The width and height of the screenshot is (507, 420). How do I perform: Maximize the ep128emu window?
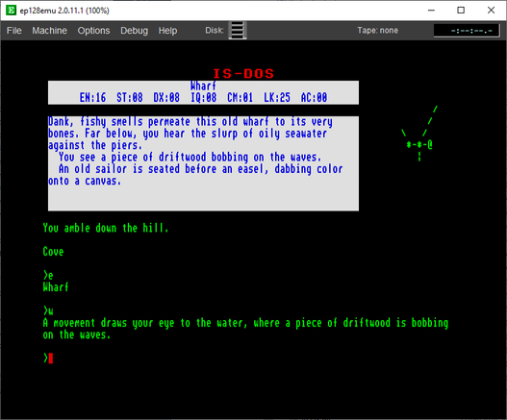tap(461, 11)
